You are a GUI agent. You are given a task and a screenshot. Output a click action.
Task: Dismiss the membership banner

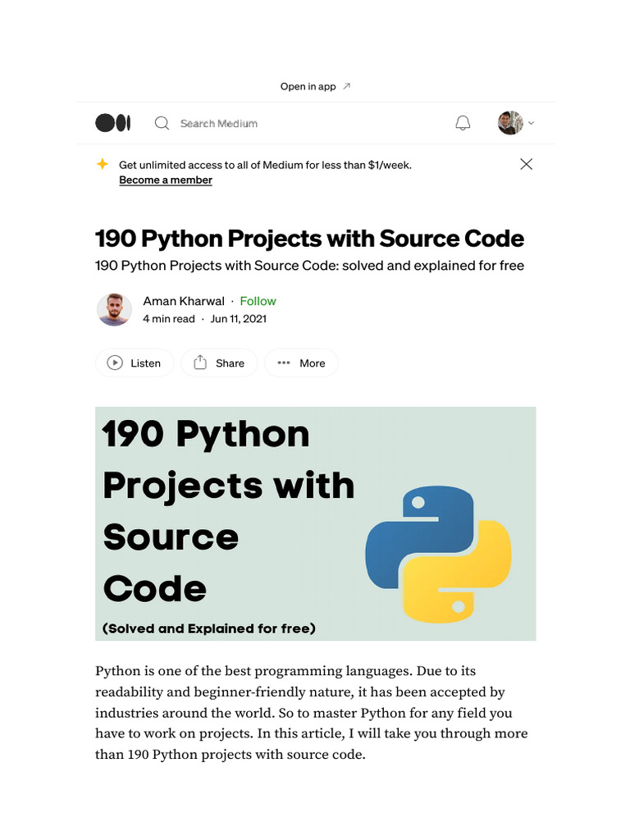click(527, 164)
